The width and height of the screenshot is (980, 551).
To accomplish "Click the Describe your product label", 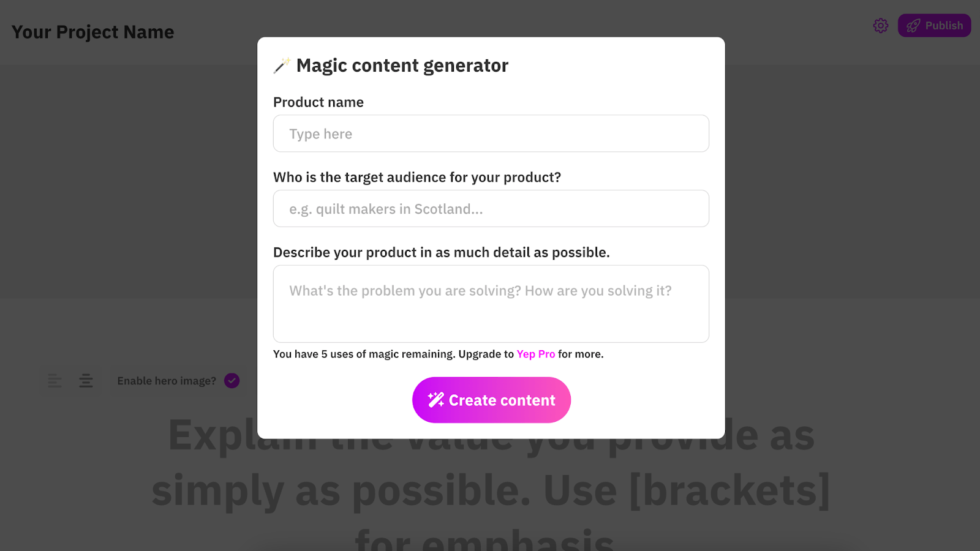I will pyautogui.click(x=441, y=252).
